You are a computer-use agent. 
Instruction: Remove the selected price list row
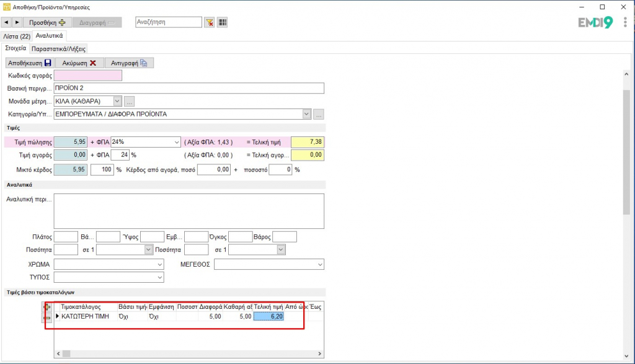48,317
